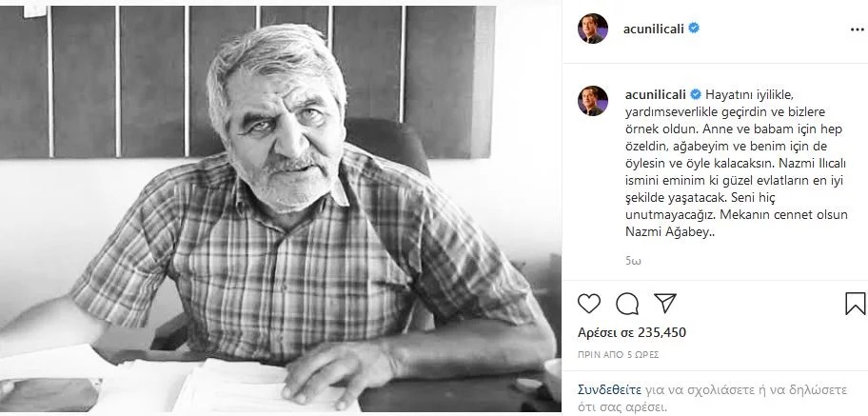Open the three-dot more options menu
This screenshot has width=868, height=416.
click(x=857, y=30)
